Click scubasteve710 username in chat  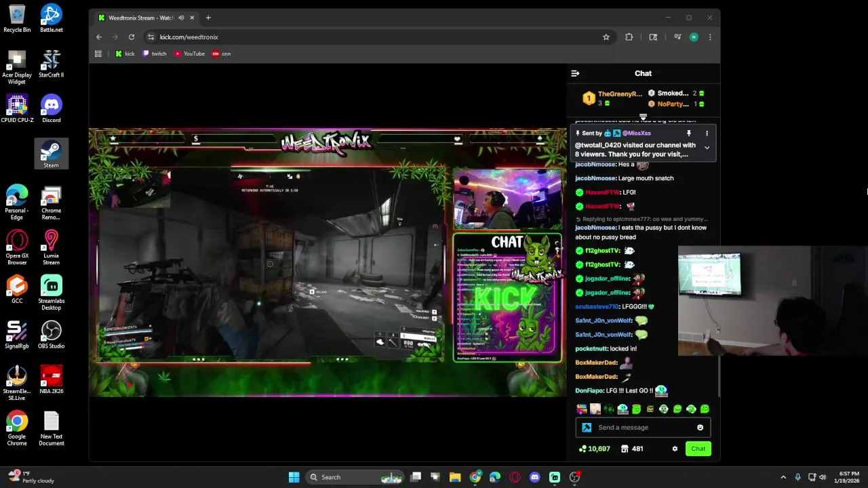597,306
